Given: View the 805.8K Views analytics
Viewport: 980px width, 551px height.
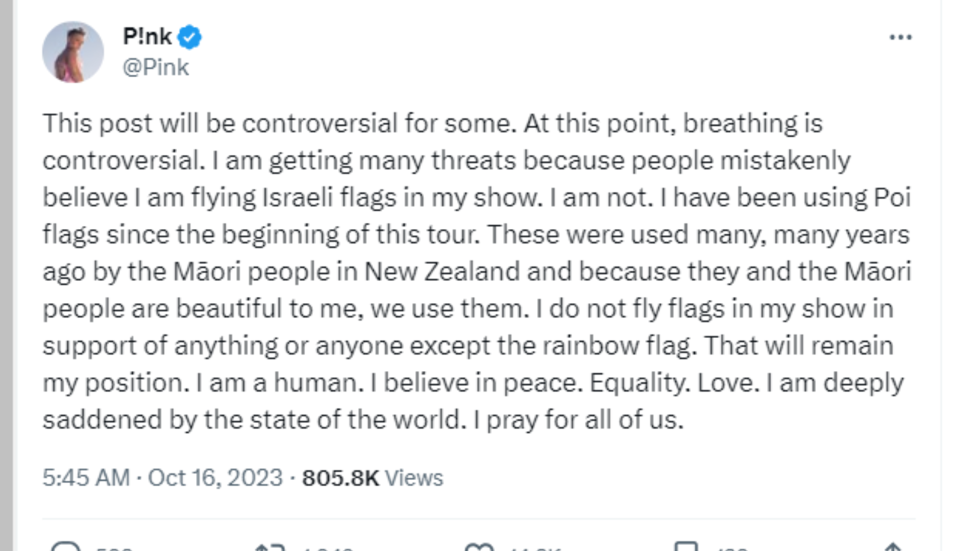Looking at the screenshot, I should 372,478.
